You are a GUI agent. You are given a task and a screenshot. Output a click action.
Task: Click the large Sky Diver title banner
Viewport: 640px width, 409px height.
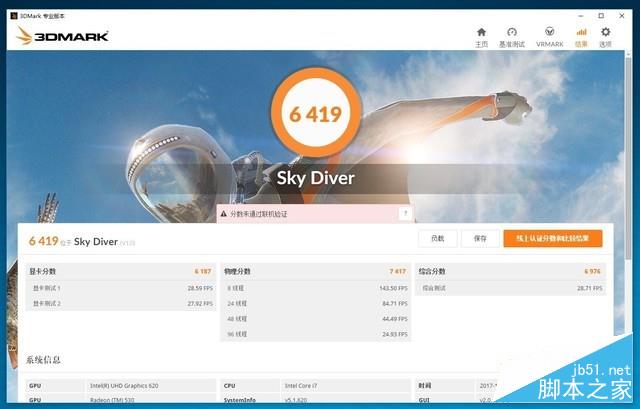click(x=316, y=178)
